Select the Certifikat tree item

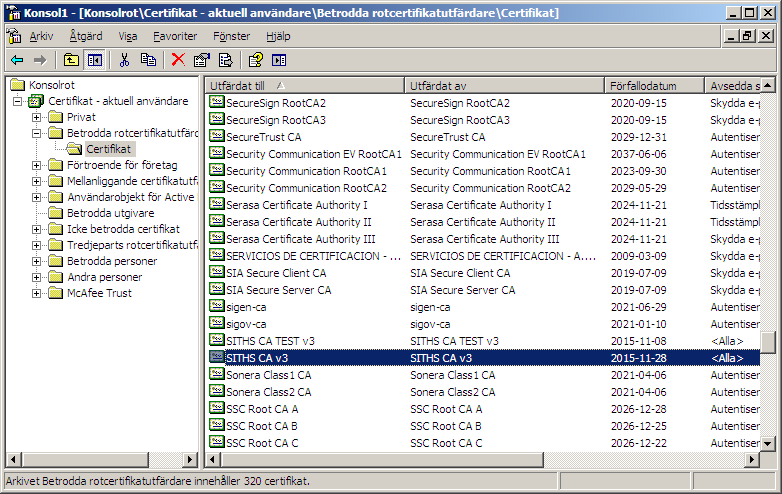pyautogui.click(x=108, y=149)
